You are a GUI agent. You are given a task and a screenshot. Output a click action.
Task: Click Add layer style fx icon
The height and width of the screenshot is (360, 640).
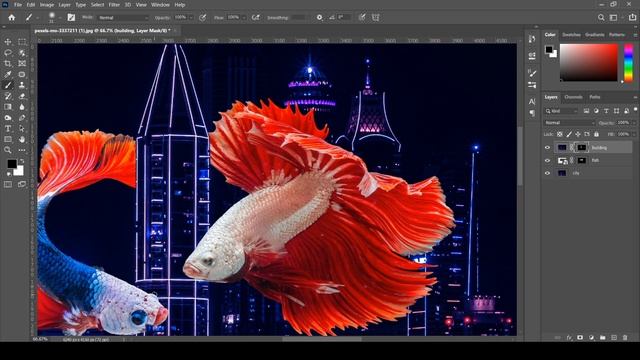coord(569,338)
